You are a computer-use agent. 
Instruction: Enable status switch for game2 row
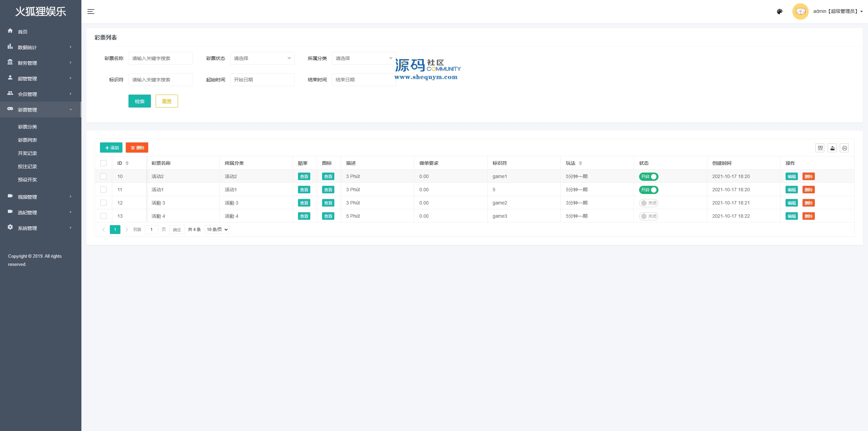point(648,203)
